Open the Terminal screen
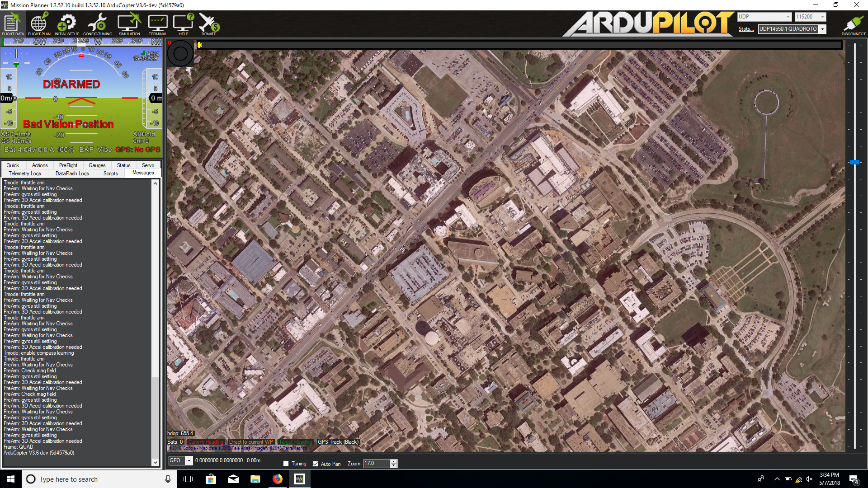The image size is (868, 488). (158, 24)
